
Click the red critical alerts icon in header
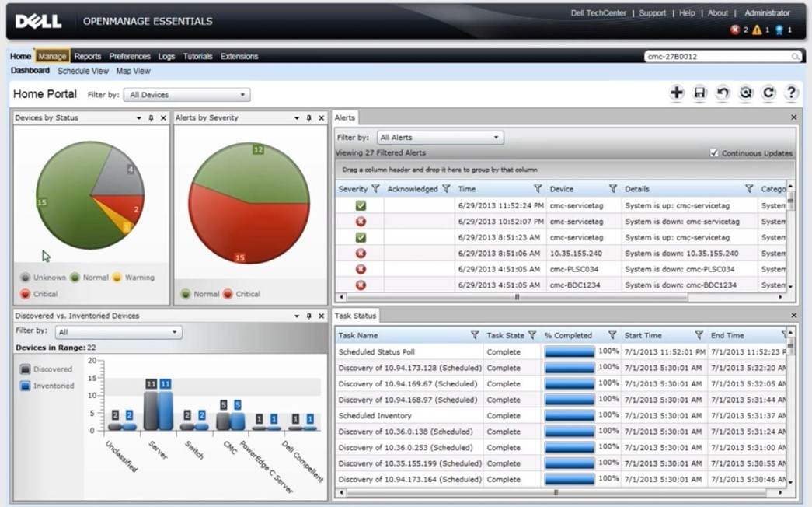point(735,30)
